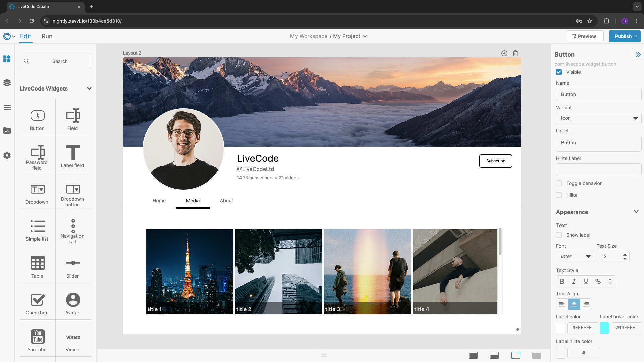Viewport: 644px width, 362px height.
Task: Uncheck the Visible checkbox
Action: click(x=559, y=72)
